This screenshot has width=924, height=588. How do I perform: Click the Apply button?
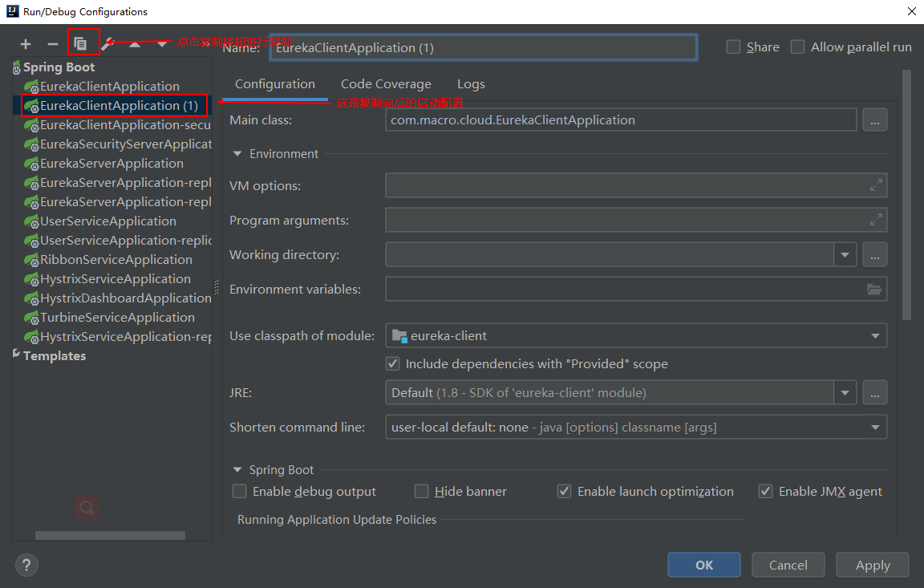pyautogui.click(x=873, y=566)
